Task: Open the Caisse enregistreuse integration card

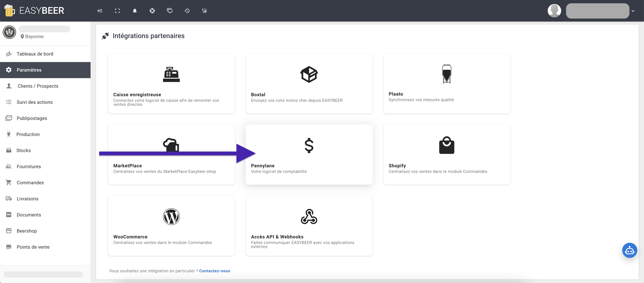Action: click(171, 83)
